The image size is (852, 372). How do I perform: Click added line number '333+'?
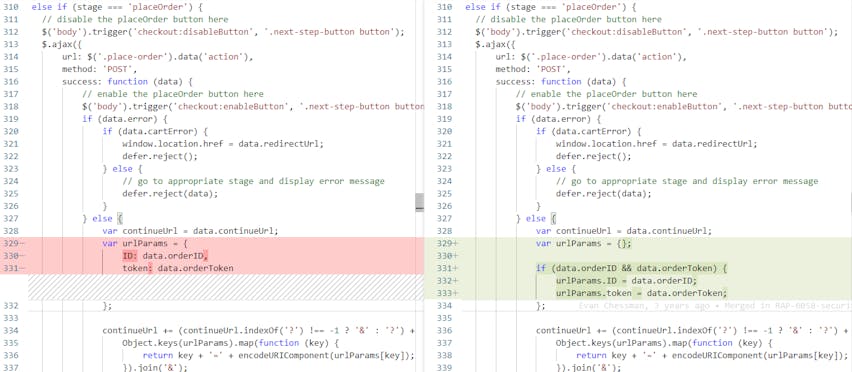pyautogui.click(x=447, y=293)
